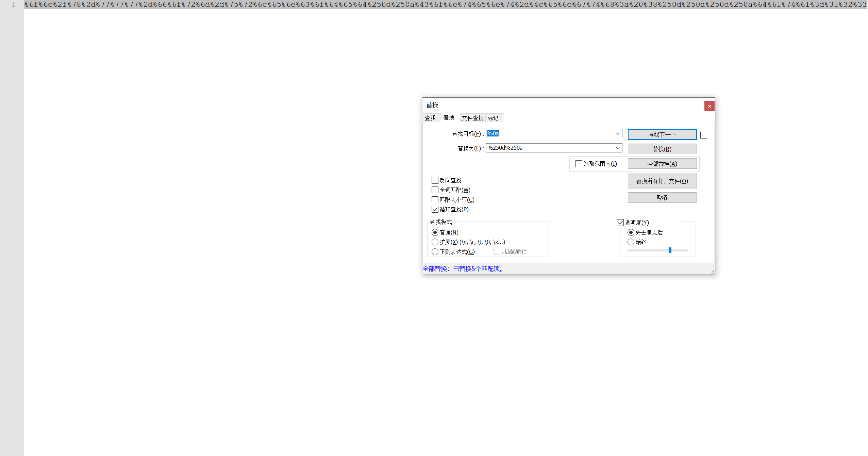Select 正则表达式(G) search mode
This screenshot has width=868, height=456.
(435, 252)
